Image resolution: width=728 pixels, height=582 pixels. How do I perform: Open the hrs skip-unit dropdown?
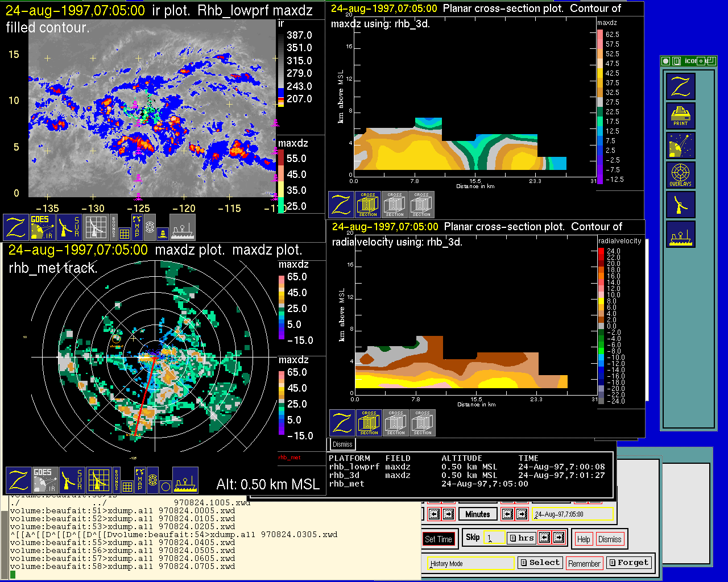click(521, 538)
